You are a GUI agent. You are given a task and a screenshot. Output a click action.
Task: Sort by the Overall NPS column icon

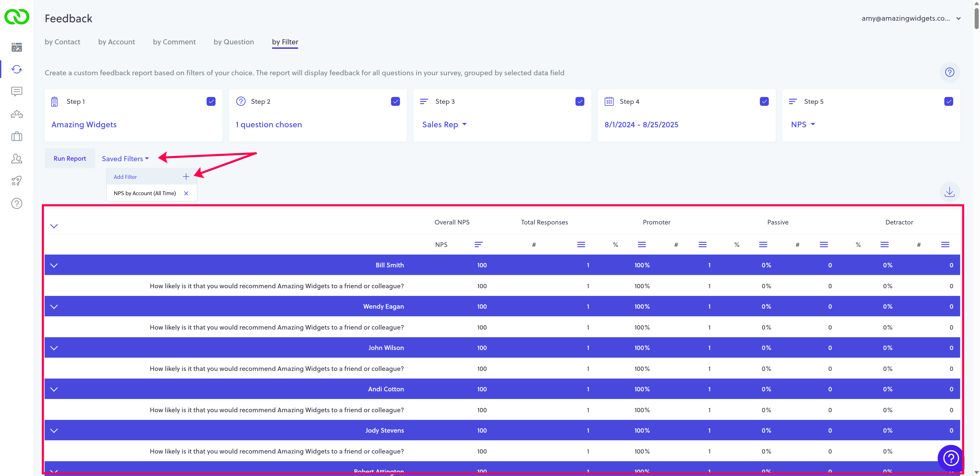[x=479, y=245]
